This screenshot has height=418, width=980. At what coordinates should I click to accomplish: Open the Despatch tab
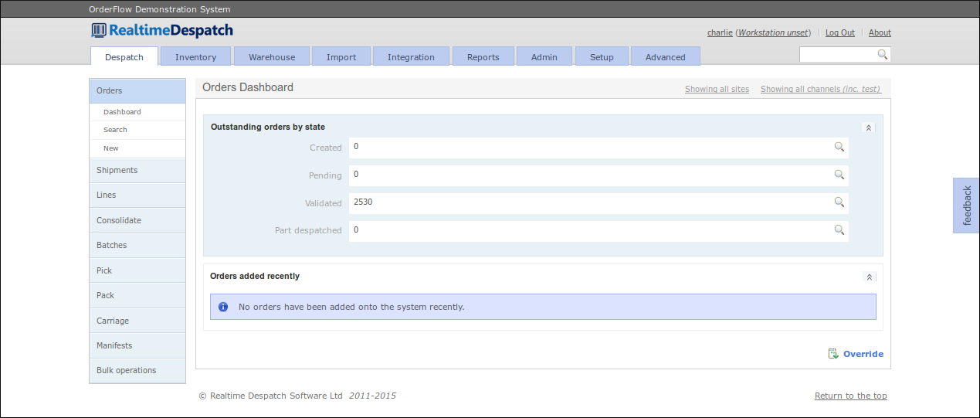tap(124, 56)
